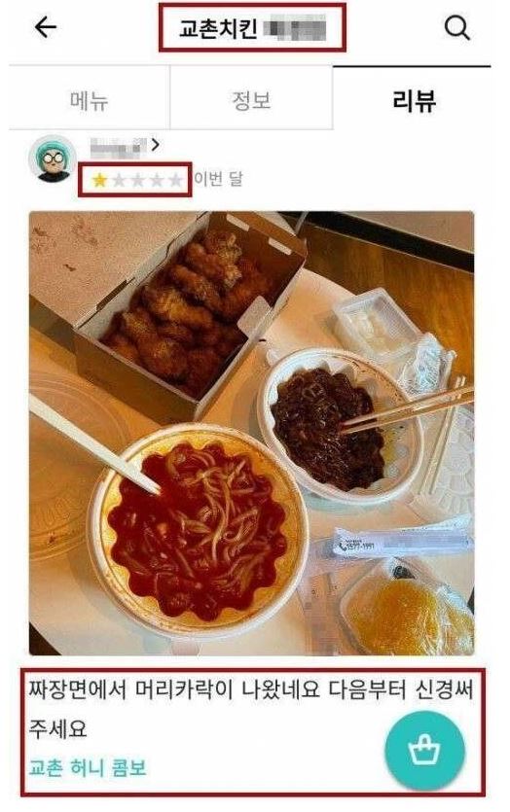This screenshot has height=812, width=510.
Task: Select the second gray star
Action: coord(119,180)
